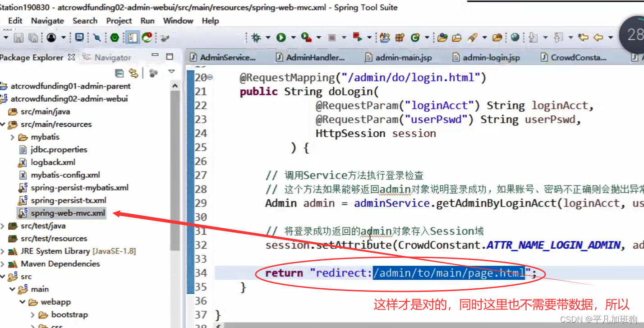Image resolution: width=644 pixels, height=328 pixels.
Task: Switch to the admin-login.jsp editor tab
Action: pyautogui.click(x=486, y=57)
